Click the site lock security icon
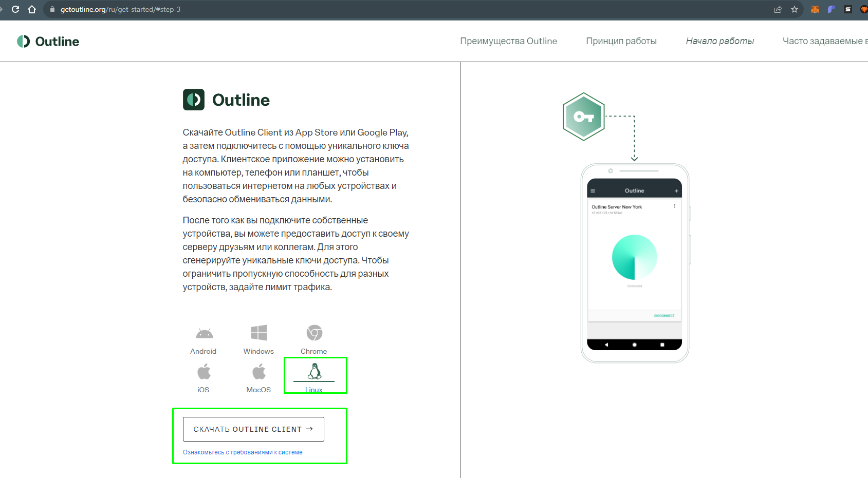Screen dimensions: 868x478 pyautogui.click(x=52, y=9)
